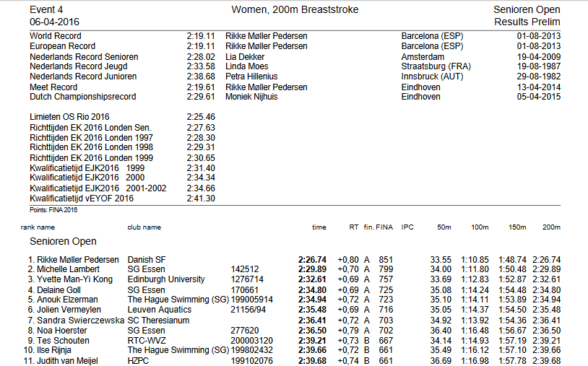Click FINA points '723'
588x366 pixels.
tap(386, 300)
